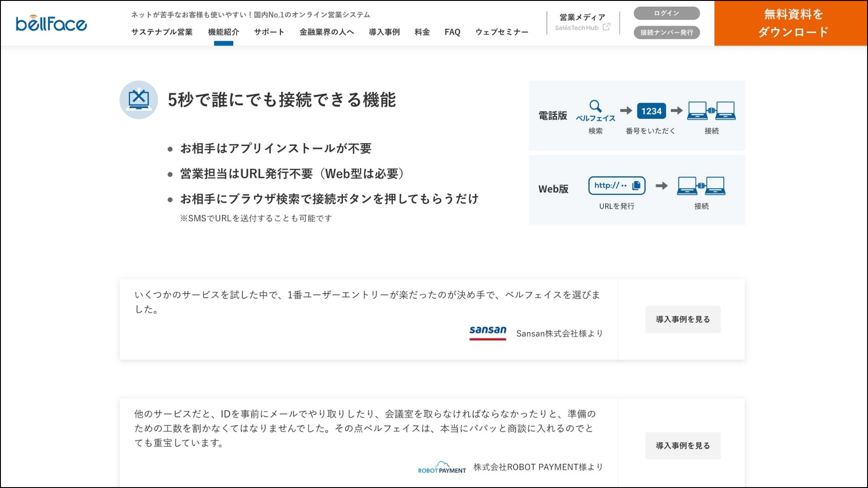Select 金融業界の人へ in the navigation
The image size is (868, 488).
[x=326, y=32]
